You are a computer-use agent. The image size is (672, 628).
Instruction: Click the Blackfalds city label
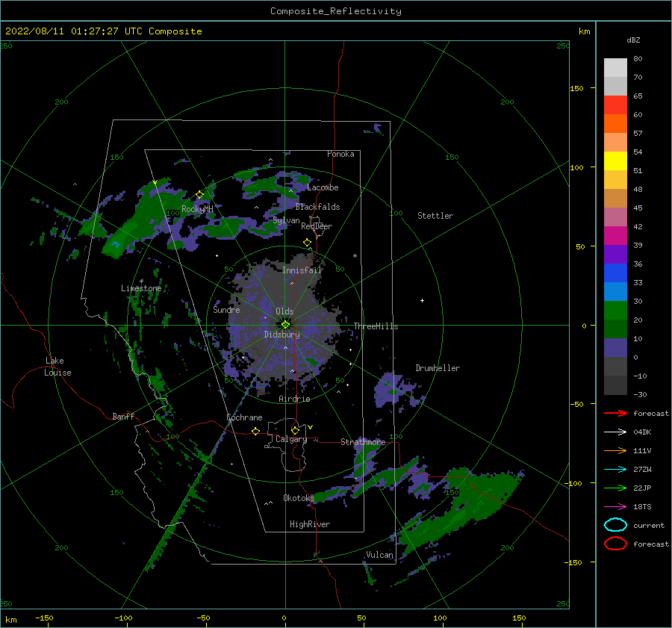point(317,207)
